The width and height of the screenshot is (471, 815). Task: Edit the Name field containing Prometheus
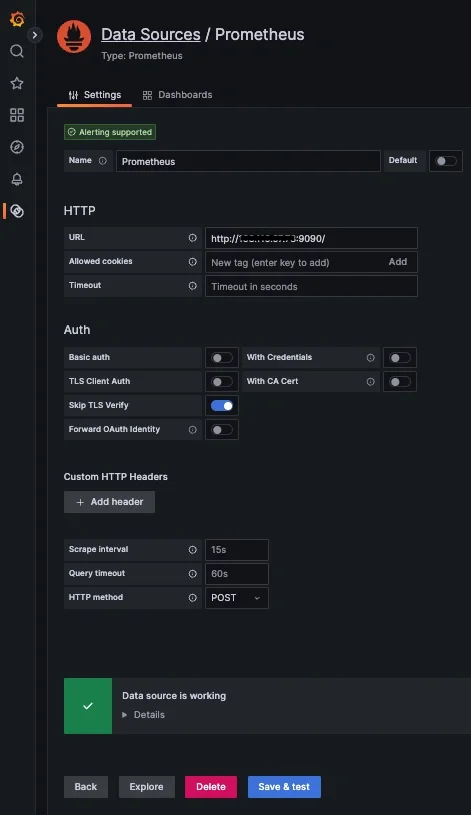pyautogui.click(x=248, y=161)
